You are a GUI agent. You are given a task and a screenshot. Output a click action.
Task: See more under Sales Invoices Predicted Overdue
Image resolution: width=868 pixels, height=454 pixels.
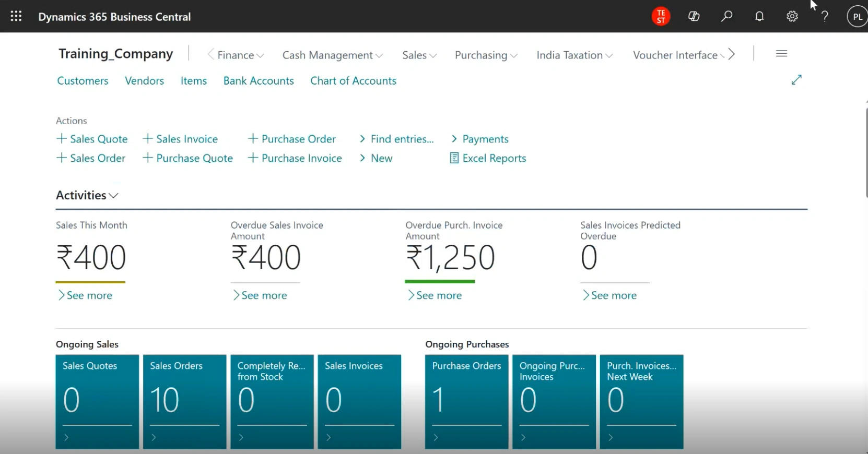[x=609, y=295]
